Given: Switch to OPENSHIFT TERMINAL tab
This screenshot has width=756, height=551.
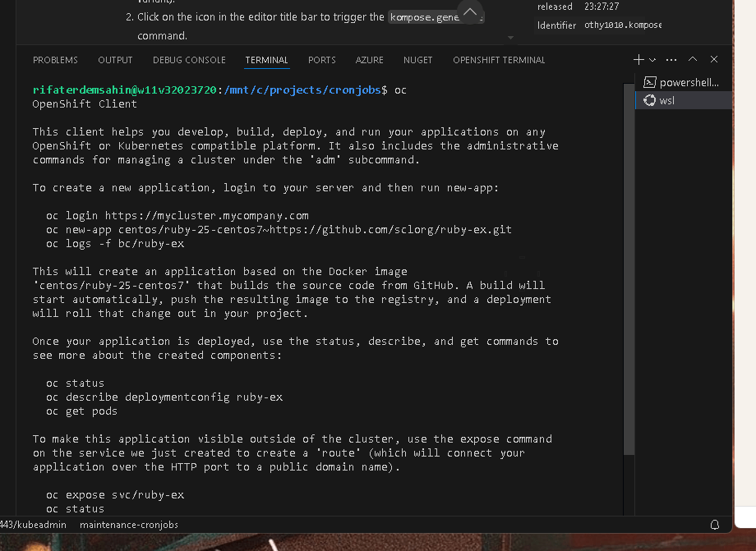Looking at the screenshot, I should click(x=499, y=60).
